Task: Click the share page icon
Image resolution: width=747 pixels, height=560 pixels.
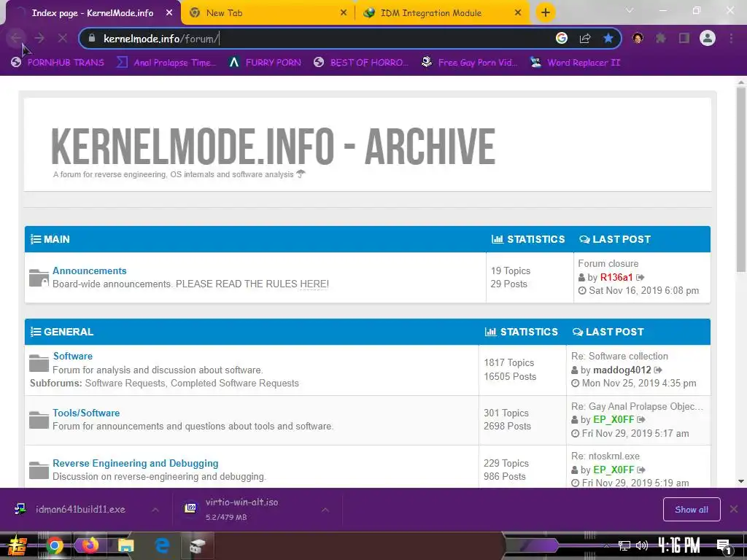Action: click(x=585, y=38)
